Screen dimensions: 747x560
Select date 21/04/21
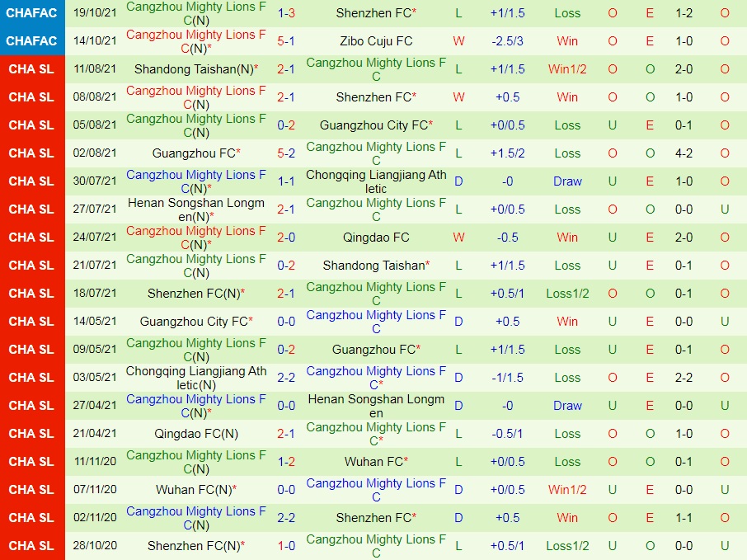pyautogui.click(x=95, y=434)
